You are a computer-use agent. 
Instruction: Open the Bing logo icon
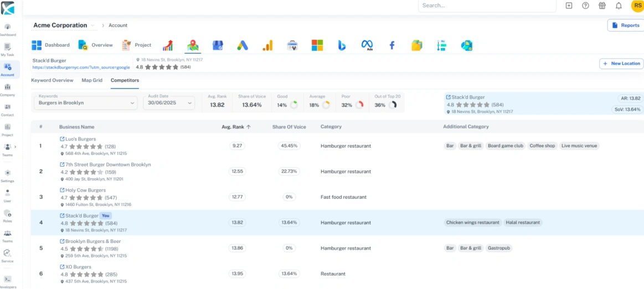click(342, 45)
